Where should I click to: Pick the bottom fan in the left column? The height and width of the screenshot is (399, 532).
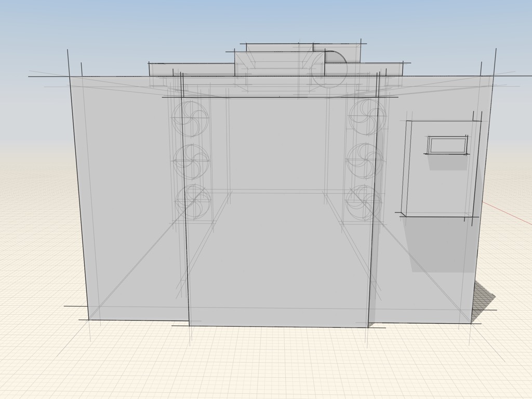point(193,202)
